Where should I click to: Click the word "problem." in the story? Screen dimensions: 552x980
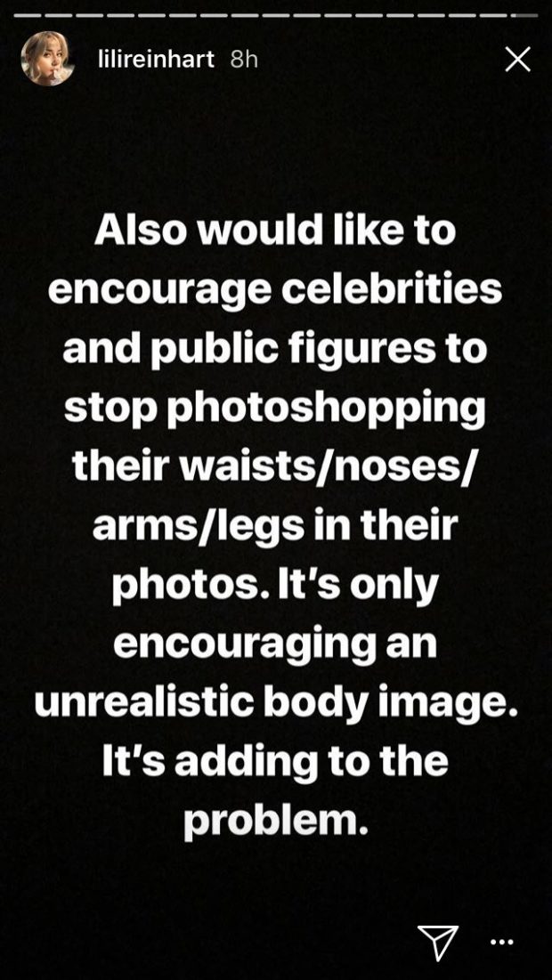[x=273, y=821]
